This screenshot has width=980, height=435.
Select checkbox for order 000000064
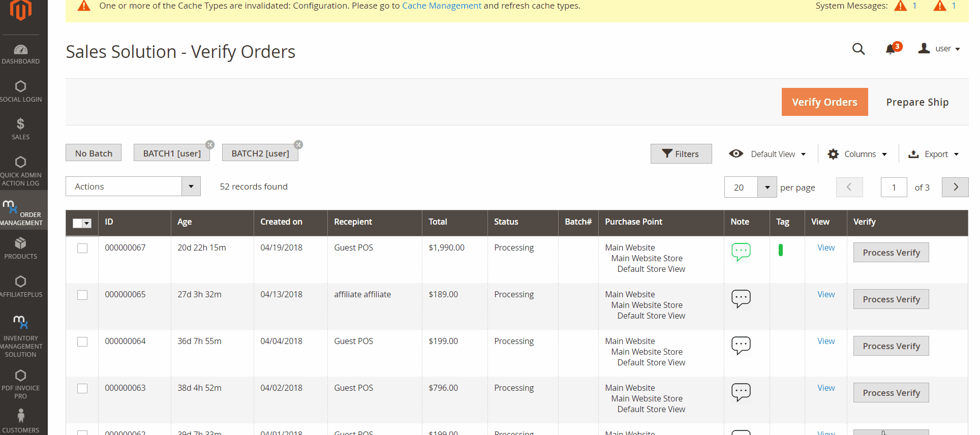[82, 341]
